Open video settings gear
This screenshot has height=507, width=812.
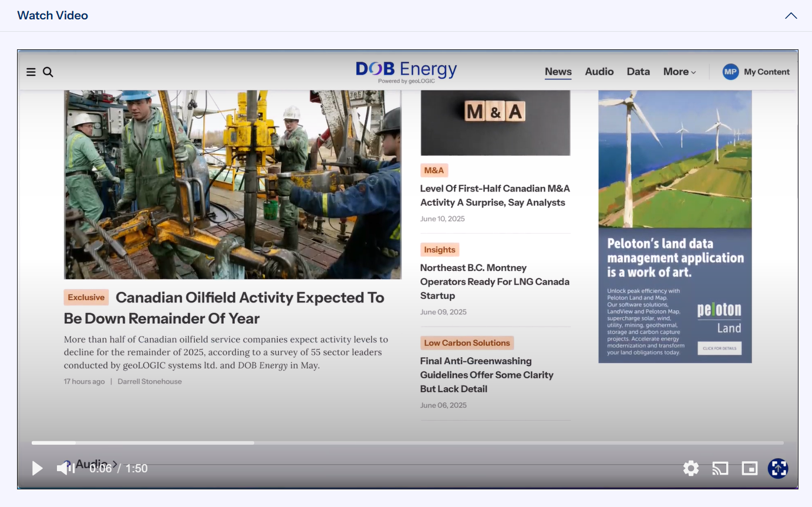691,468
